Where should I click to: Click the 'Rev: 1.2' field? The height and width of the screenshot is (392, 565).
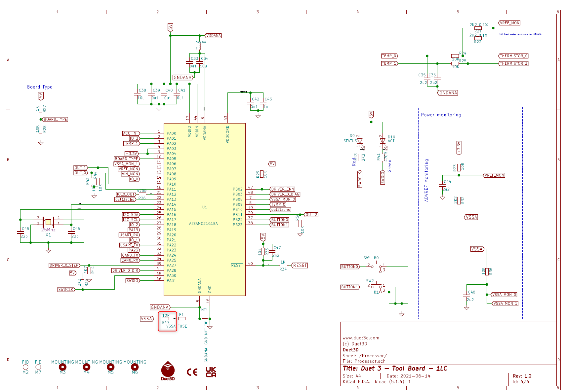click(522, 376)
